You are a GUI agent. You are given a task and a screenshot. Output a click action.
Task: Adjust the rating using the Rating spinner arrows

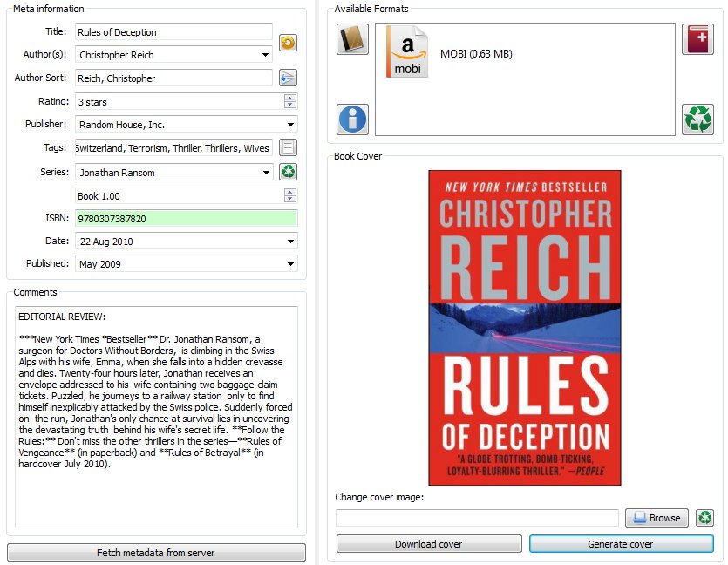click(290, 101)
